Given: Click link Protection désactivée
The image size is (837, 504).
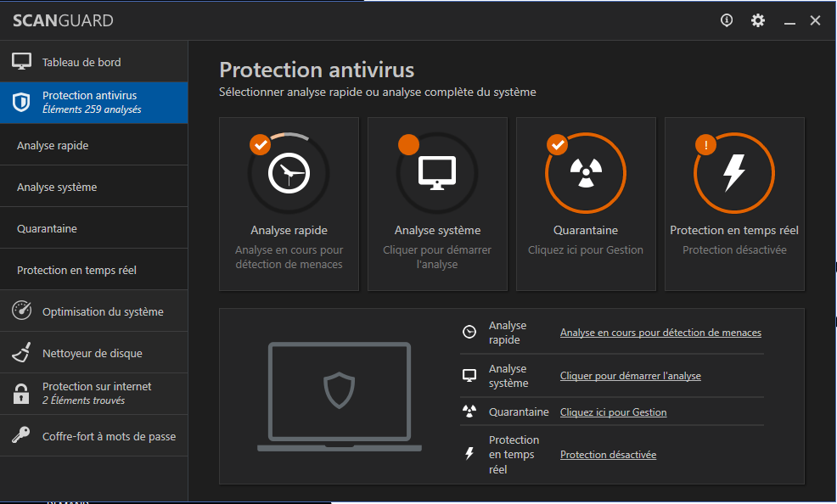Looking at the screenshot, I should [x=608, y=455].
